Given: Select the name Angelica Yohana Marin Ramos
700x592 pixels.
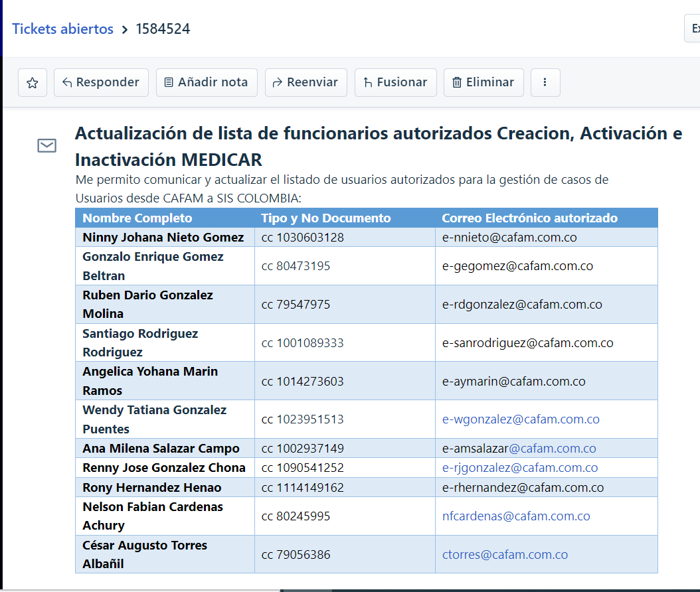Looking at the screenshot, I should tap(151, 381).
